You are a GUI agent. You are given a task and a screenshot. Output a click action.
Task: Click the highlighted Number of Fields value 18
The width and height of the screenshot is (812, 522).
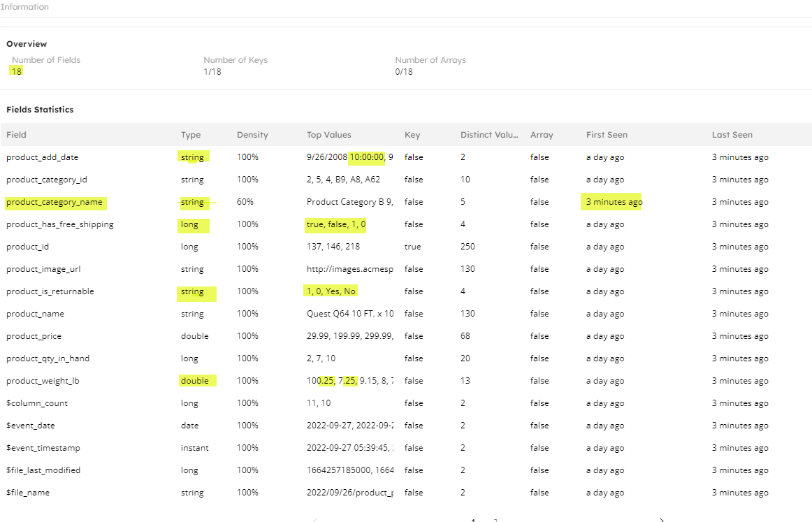(x=16, y=71)
